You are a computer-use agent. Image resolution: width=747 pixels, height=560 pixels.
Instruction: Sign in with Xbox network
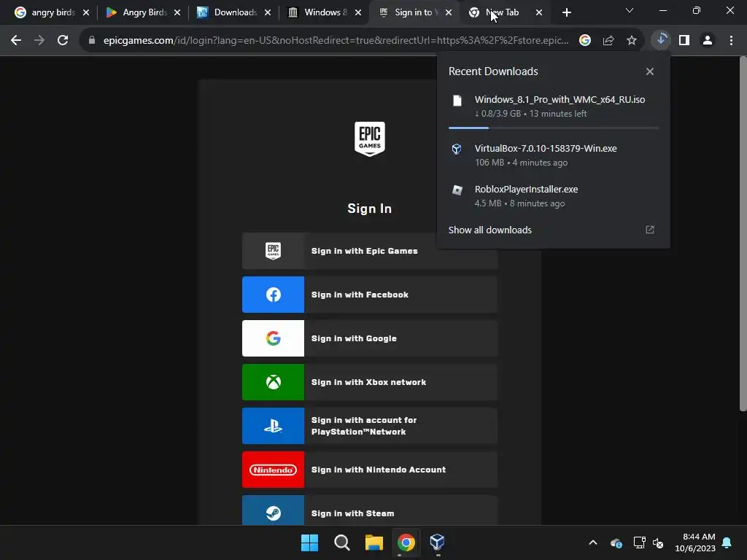coord(370,382)
